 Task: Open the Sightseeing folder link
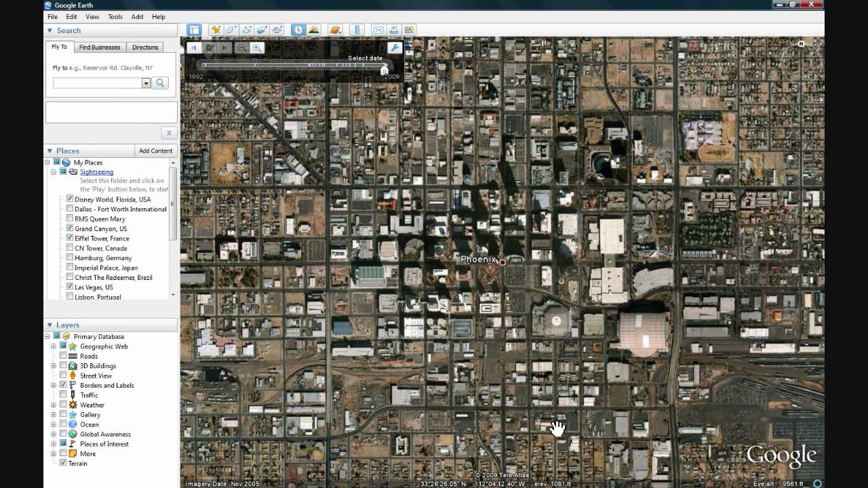[x=97, y=172]
